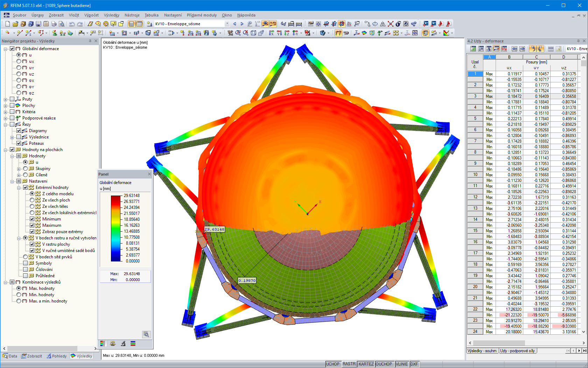
Task: Select the New model icon
Action: pyautogui.click(x=7, y=24)
